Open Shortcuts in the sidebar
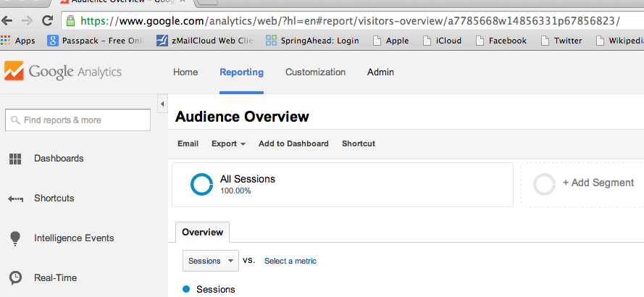Viewport: 644px width, 297px height. (54, 198)
